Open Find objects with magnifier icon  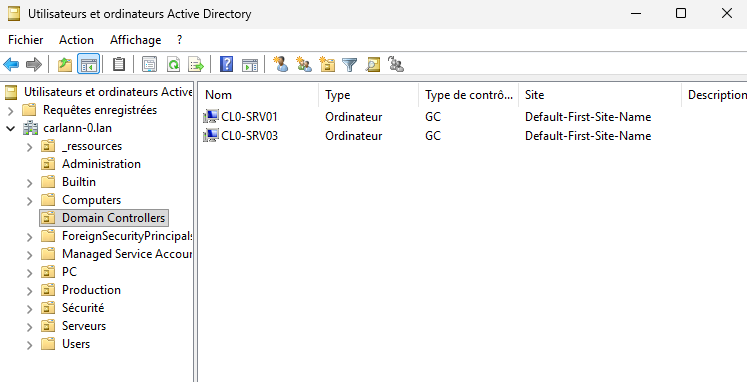(x=373, y=64)
